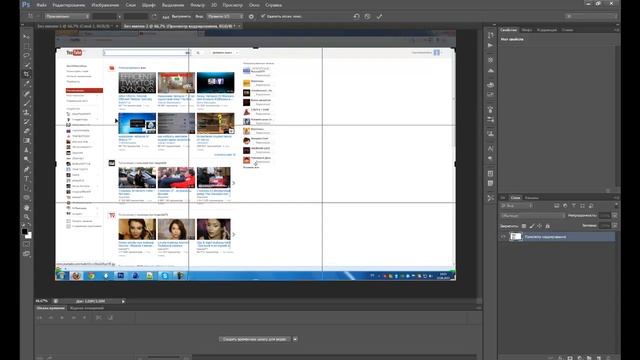
Task: Open the Фильтр menu
Action: pyautogui.click(x=198, y=5)
